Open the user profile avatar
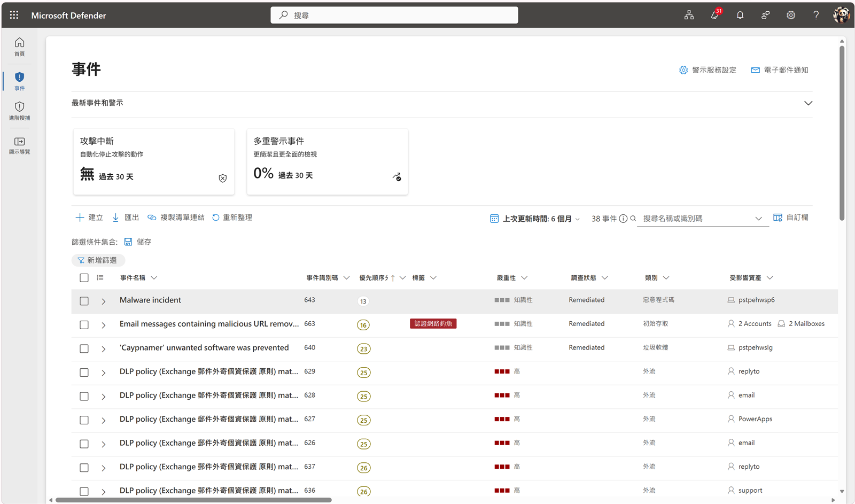Viewport: 855px width, 504px height. coord(841,15)
